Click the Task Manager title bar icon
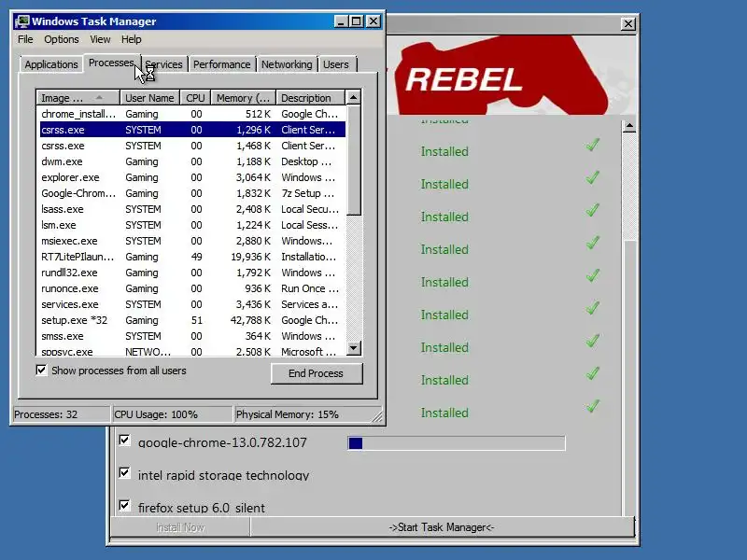This screenshot has height=560, width=747. pyautogui.click(x=21, y=21)
